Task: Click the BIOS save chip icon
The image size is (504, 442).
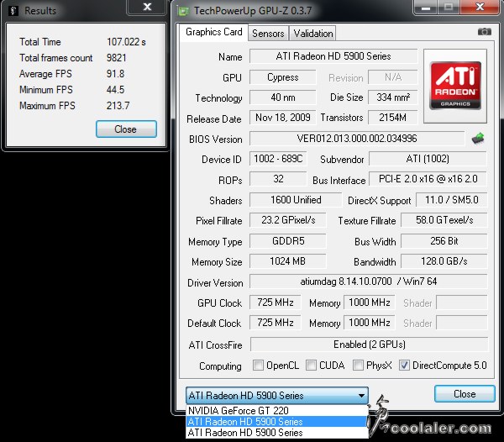Action: click(x=478, y=139)
